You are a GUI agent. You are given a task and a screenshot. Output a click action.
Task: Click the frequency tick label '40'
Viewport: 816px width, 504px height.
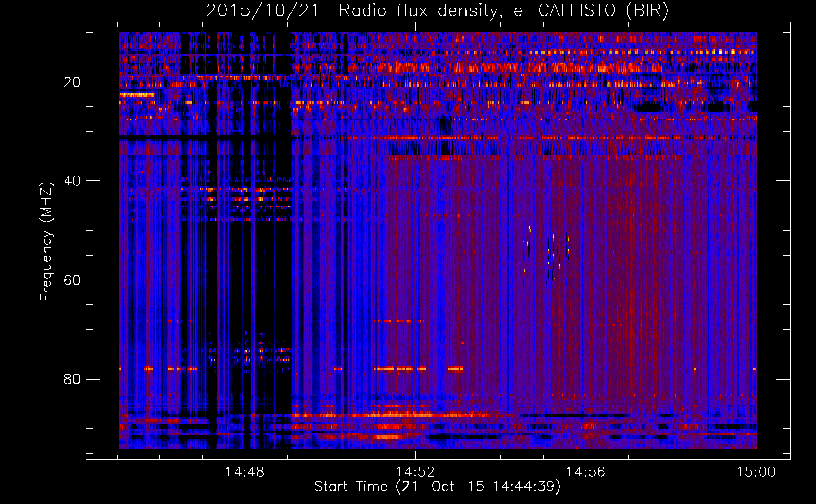pos(73,181)
